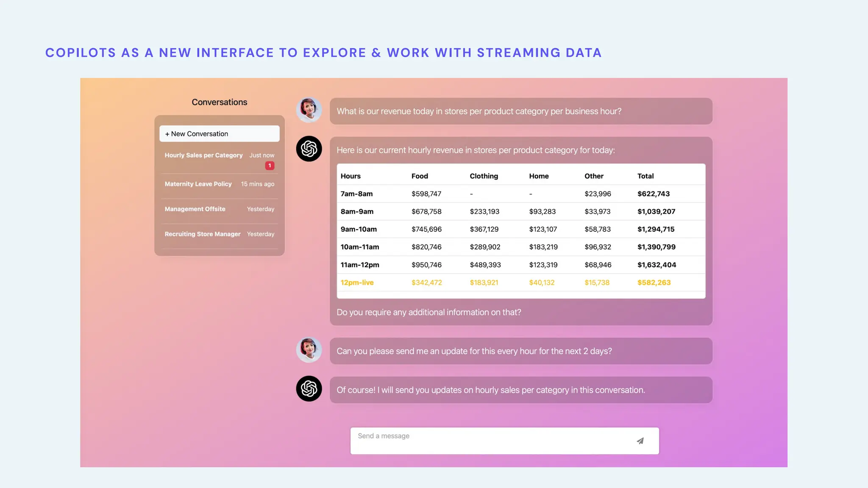The height and width of the screenshot is (488, 868).
Task: Select the 12pm-live row label
Action: tap(357, 283)
